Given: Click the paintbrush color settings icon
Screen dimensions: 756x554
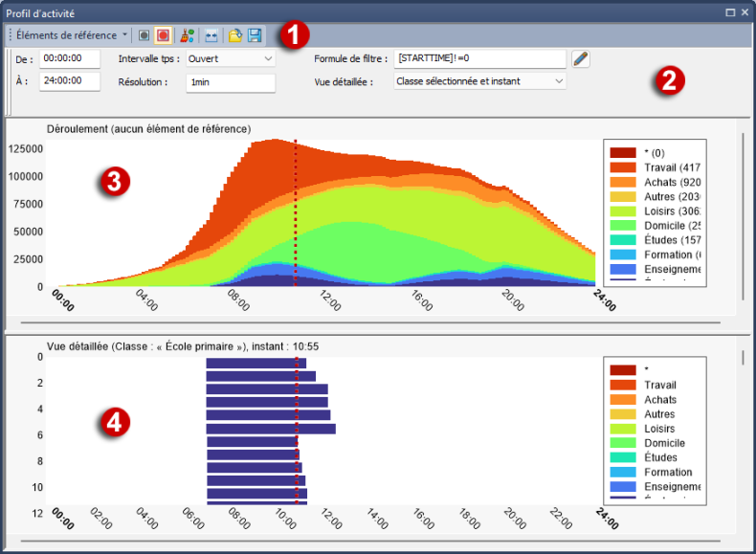Looking at the screenshot, I should [x=186, y=35].
